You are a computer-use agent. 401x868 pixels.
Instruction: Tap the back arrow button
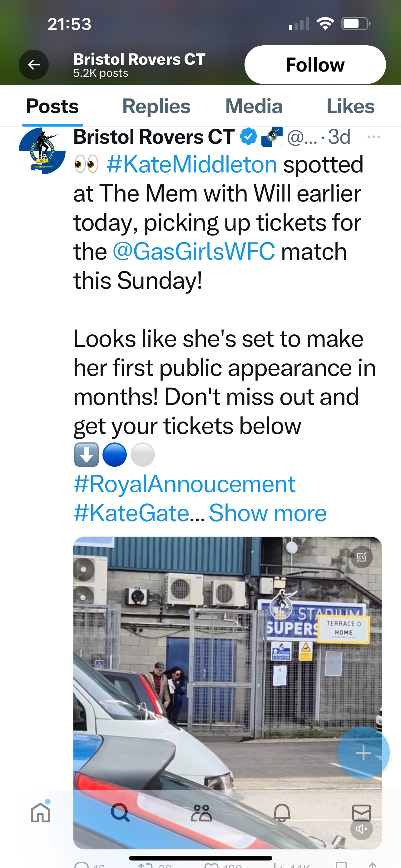coord(34,65)
